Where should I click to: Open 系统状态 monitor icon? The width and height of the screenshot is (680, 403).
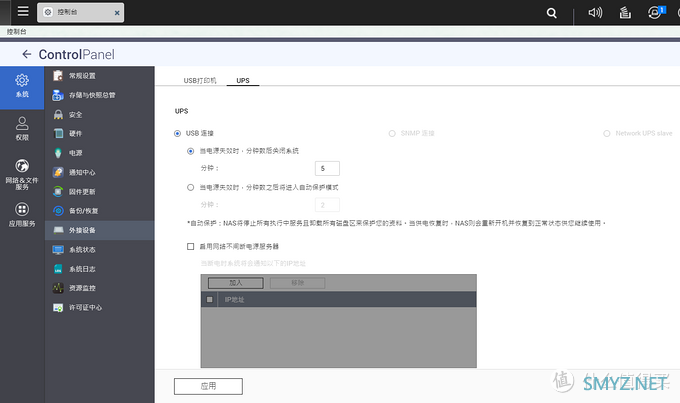pyautogui.click(x=58, y=249)
